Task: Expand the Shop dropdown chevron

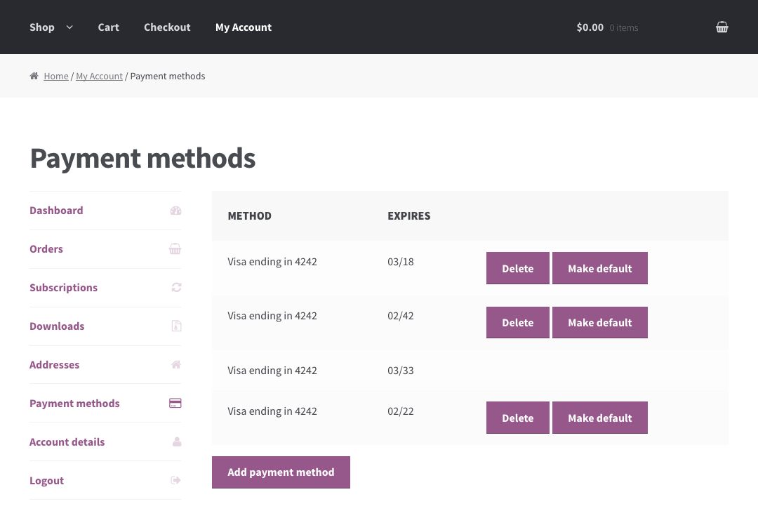Action: 69,27
